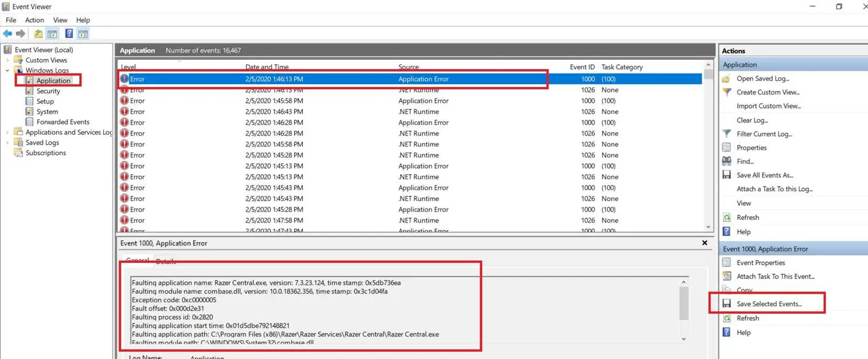868x359 pixels.
Task: Open the File menu
Action: pos(11,20)
